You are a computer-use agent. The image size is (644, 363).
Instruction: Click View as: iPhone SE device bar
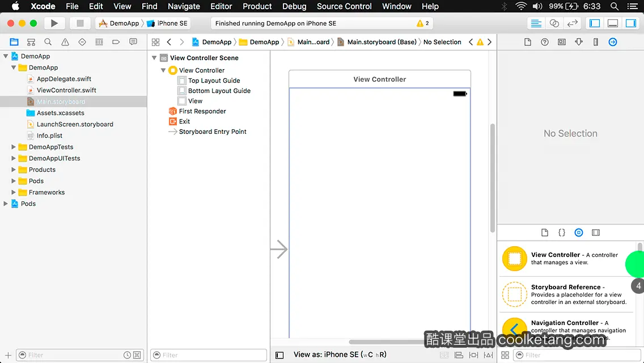(340, 355)
